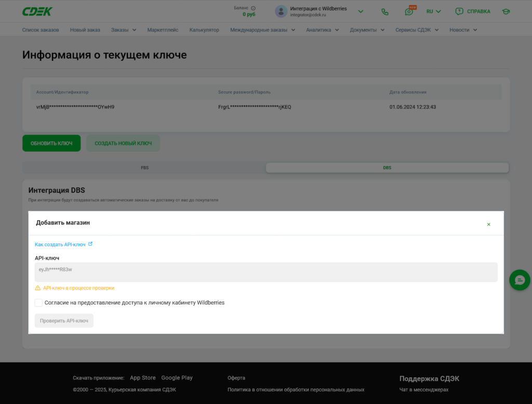532x404 pixels.
Task: Click the NEW feedback star icon
Action: point(409,11)
